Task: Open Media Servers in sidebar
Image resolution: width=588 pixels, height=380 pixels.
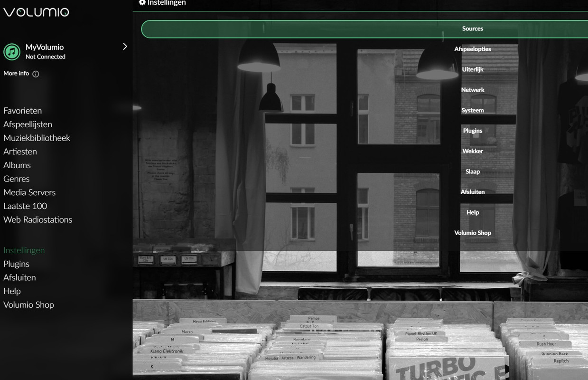Action: (29, 192)
